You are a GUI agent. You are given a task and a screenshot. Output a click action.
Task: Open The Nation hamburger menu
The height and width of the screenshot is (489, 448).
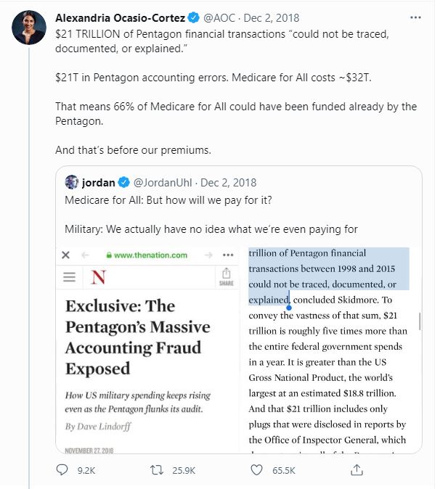point(69,277)
